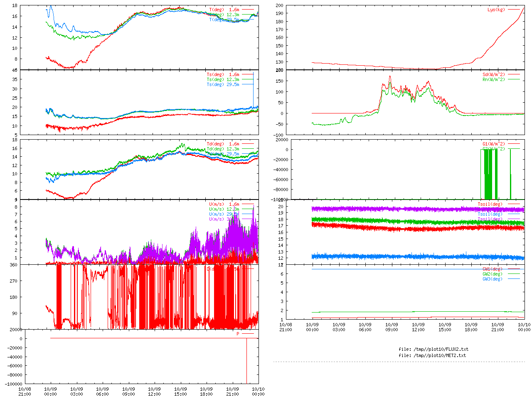Screen dimensions: 532x399
Task: Click the highest peak of the Sd curve
Action: 390,76
